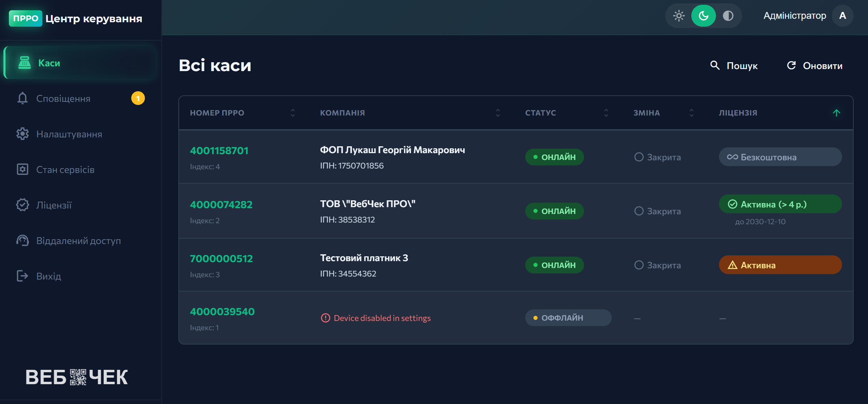
Task: Toggle Ліцензія column sort arrow
Action: click(836, 113)
